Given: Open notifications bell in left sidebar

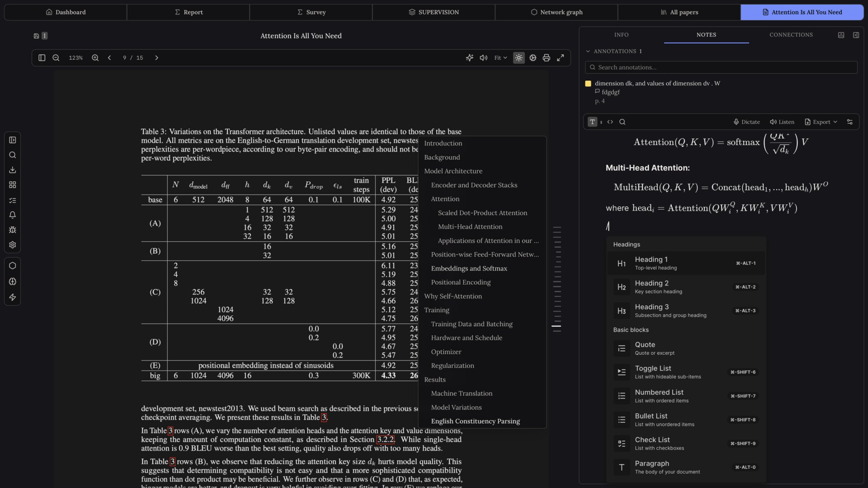Looking at the screenshot, I should [13, 215].
